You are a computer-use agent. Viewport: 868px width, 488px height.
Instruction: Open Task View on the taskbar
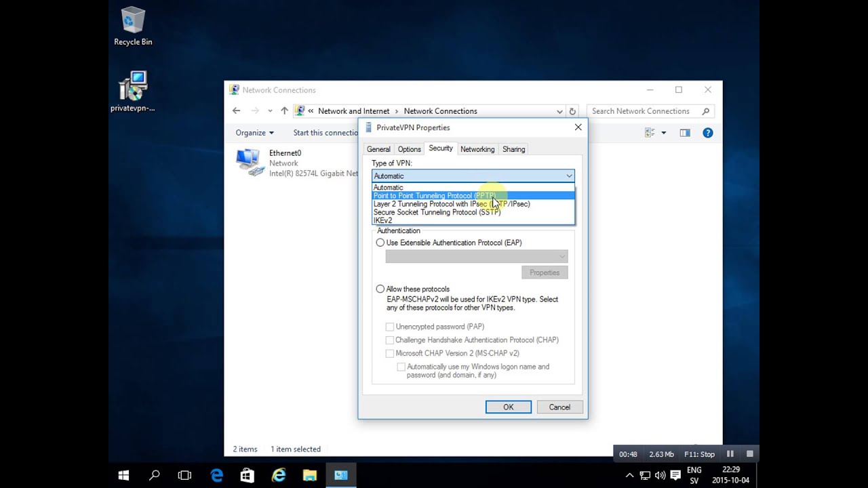pyautogui.click(x=184, y=475)
